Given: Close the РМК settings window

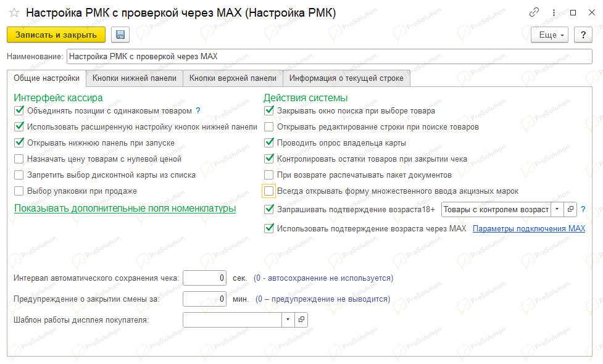Looking at the screenshot, I should point(592,13).
